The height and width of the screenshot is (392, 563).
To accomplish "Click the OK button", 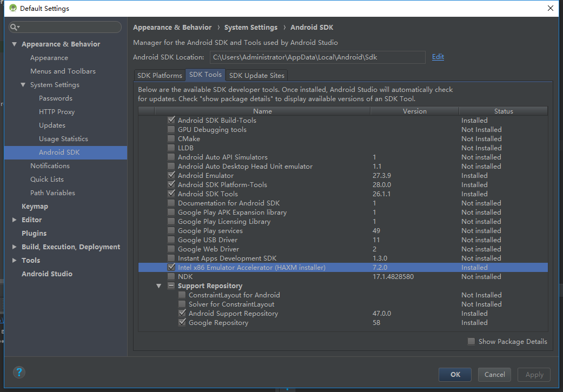I will (x=455, y=374).
